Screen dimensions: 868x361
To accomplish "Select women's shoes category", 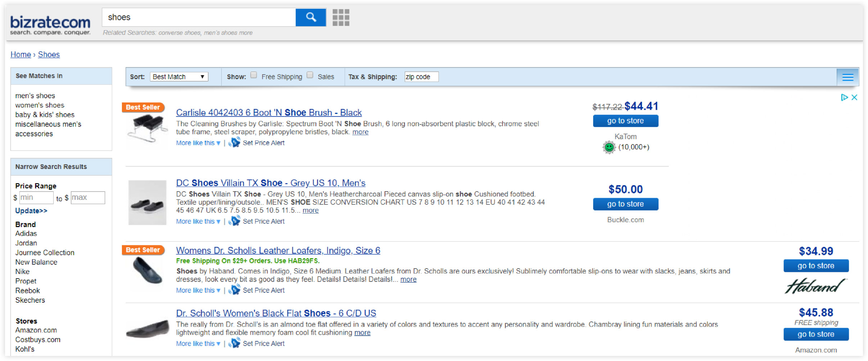I will point(40,105).
